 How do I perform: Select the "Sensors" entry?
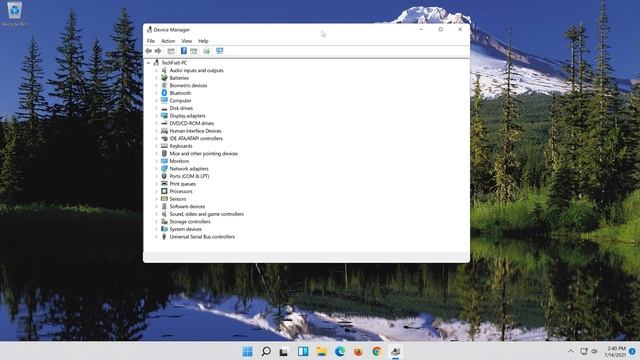pos(178,199)
